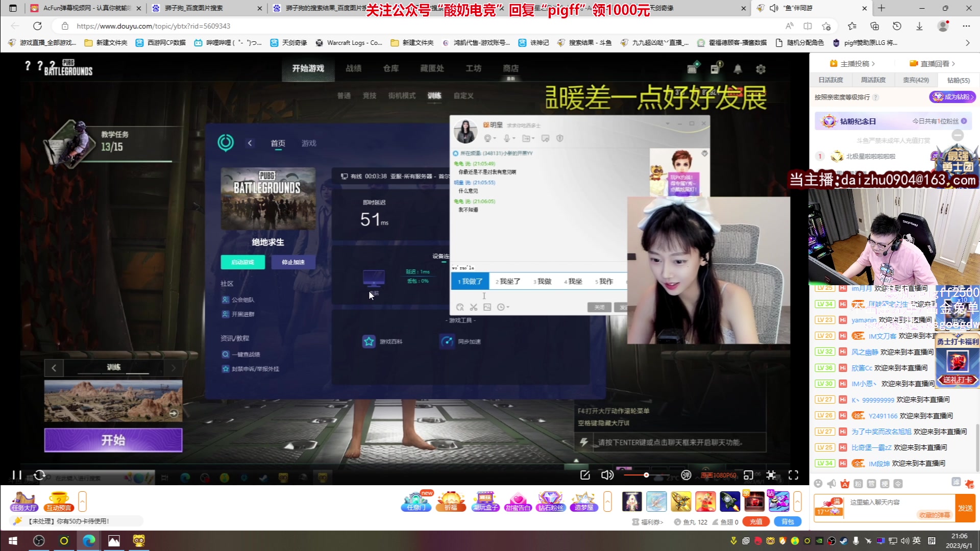Expand the gift list arrow
Viewport: 980px width, 551px height.
pyautogui.click(x=797, y=501)
